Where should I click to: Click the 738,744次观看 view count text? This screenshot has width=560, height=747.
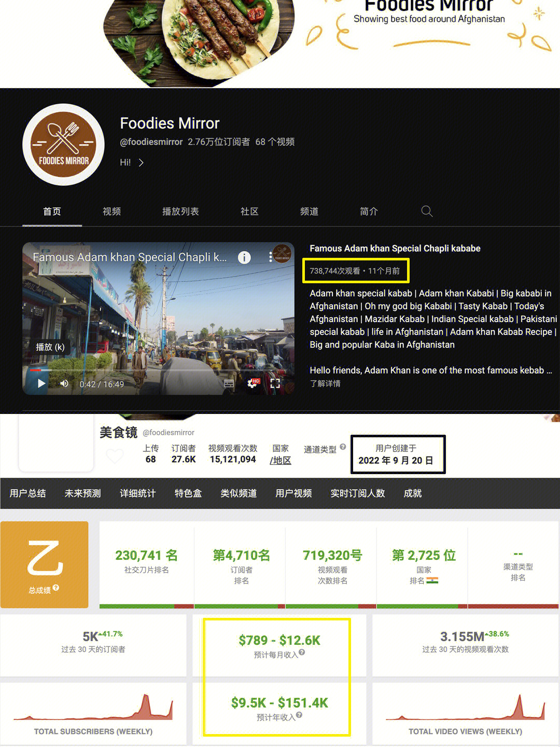(x=335, y=271)
